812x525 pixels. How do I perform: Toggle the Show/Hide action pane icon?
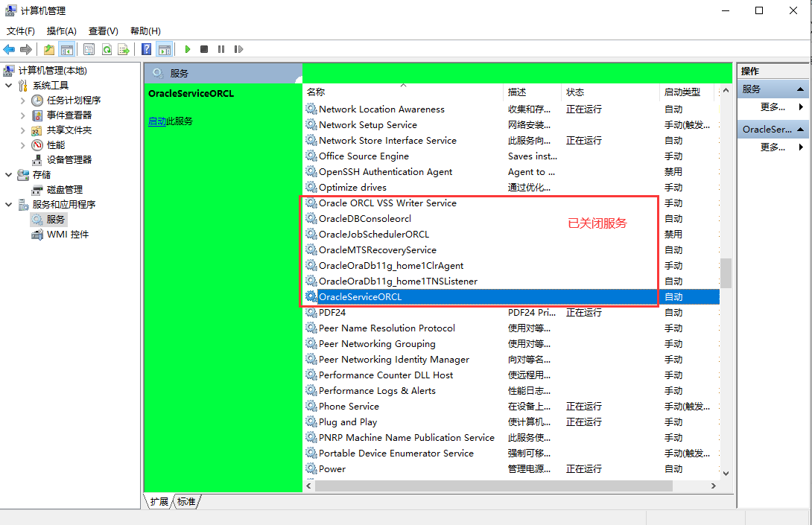tap(164, 49)
